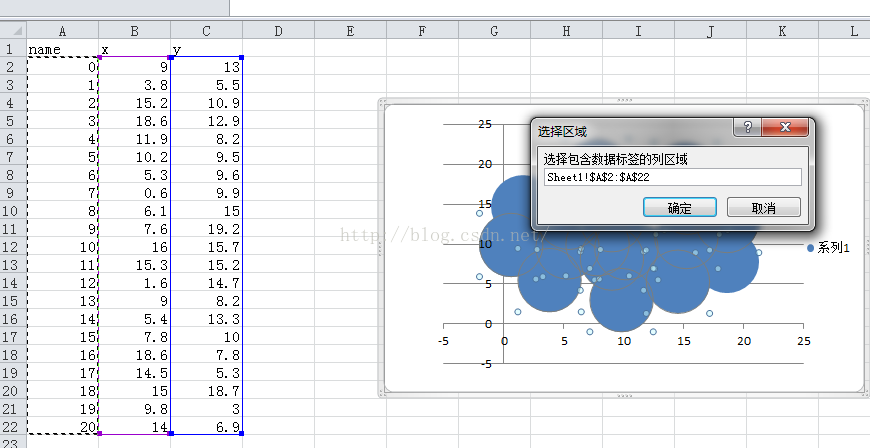Select column E header
This screenshot has width=870, height=448.
[351, 31]
